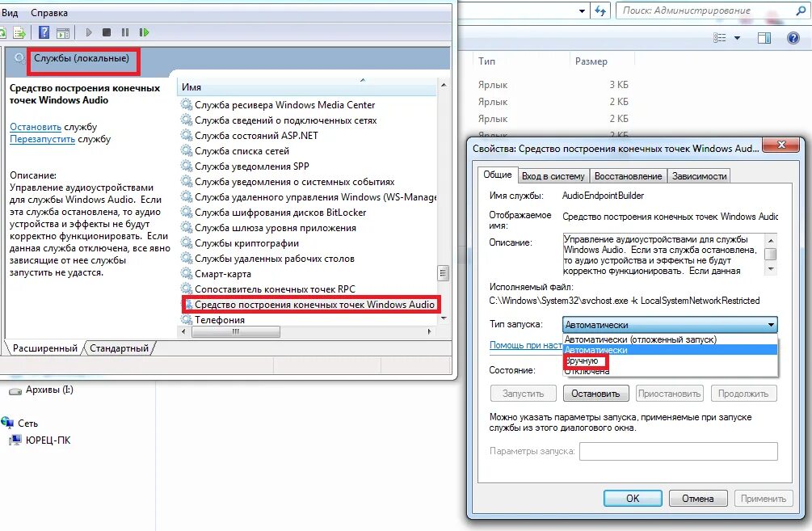Open the Справка menu

tap(48, 13)
